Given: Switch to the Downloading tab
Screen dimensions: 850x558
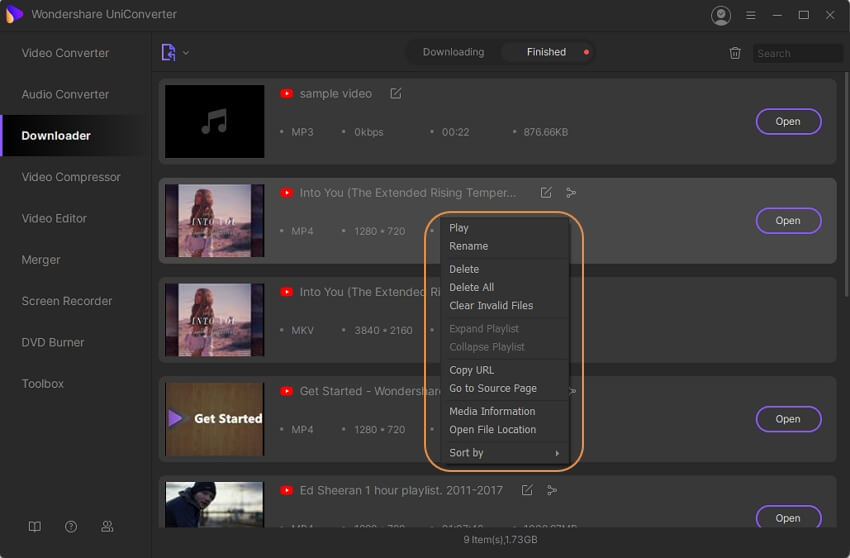Looking at the screenshot, I should tap(453, 52).
